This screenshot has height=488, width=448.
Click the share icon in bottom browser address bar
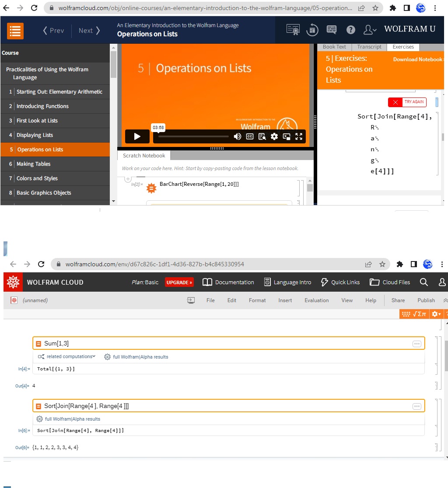click(x=368, y=264)
